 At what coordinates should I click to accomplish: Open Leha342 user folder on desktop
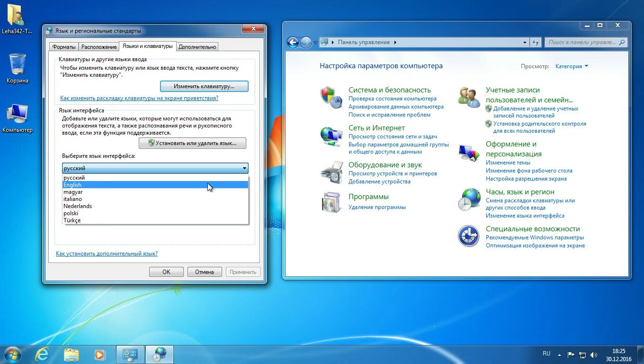[x=18, y=19]
